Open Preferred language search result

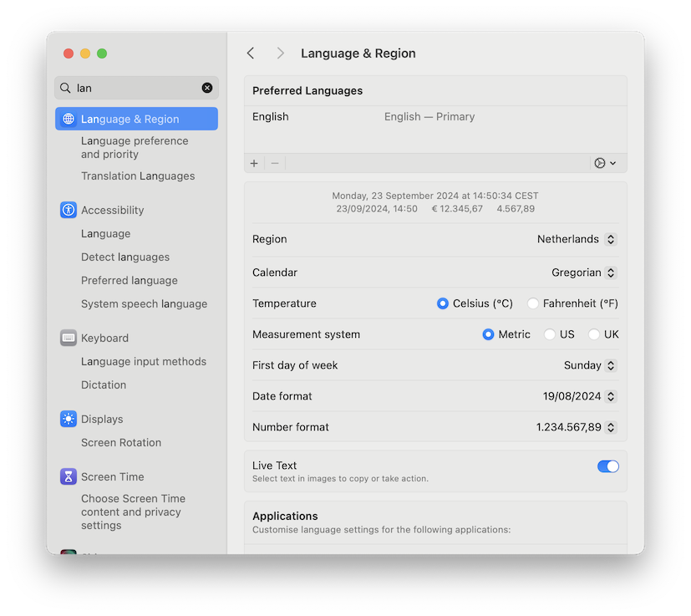pos(130,281)
